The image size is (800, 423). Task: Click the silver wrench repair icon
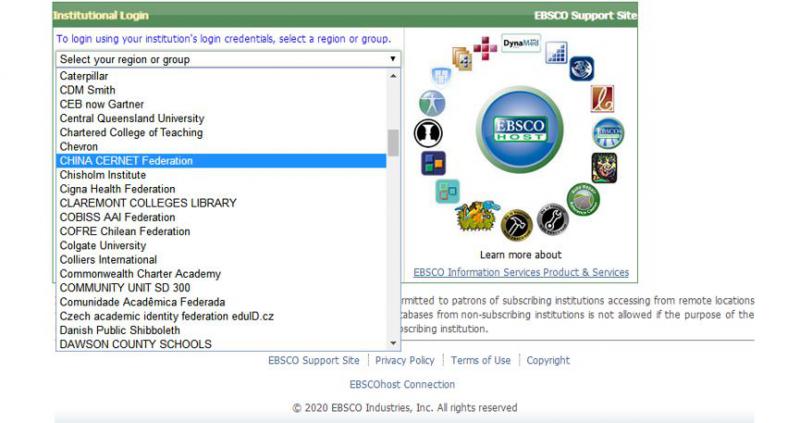point(553,219)
